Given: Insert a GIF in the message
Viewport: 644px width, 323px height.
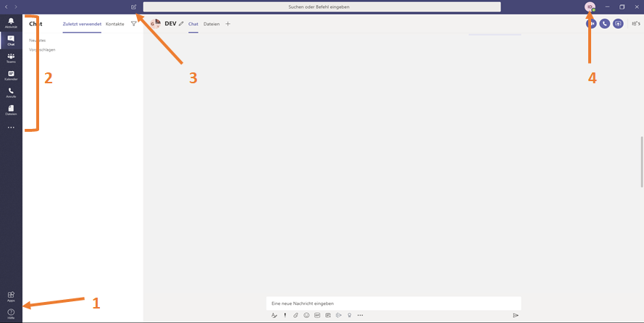Looking at the screenshot, I should click(x=317, y=315).
